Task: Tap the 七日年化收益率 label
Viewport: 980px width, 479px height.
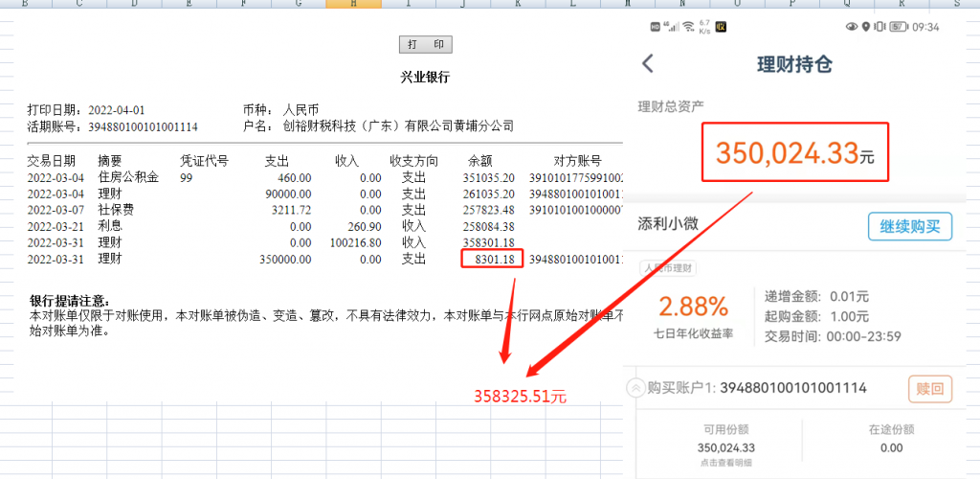Action: (694, 333)
